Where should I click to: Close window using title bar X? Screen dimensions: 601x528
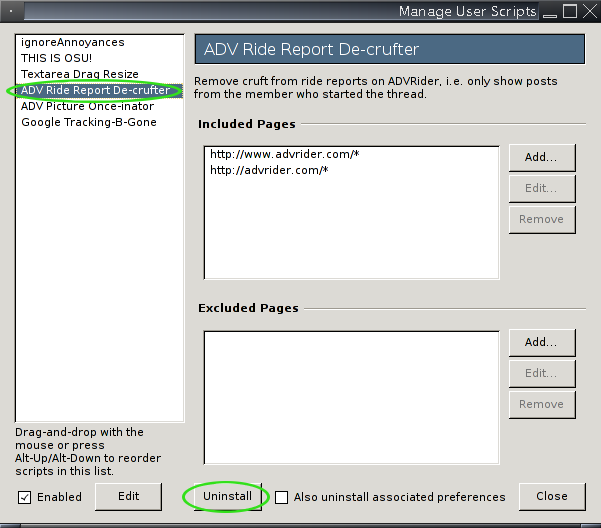tap(590, 11)
